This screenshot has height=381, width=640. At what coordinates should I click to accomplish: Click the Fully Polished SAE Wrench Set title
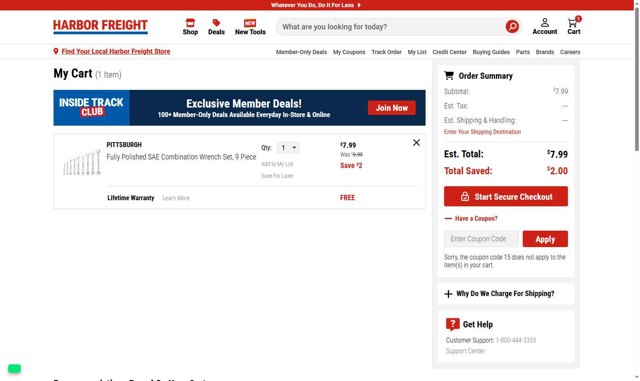[181, 157]
